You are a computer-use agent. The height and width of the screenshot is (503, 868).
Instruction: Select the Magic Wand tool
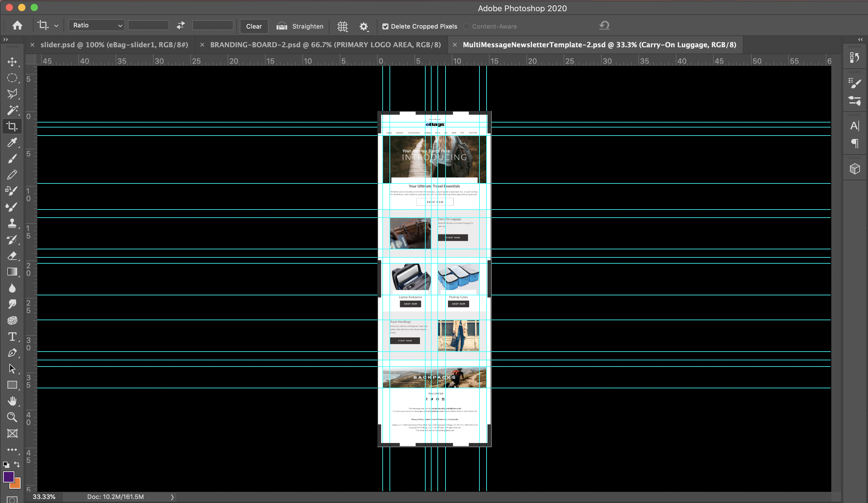[x=12, y=110]
